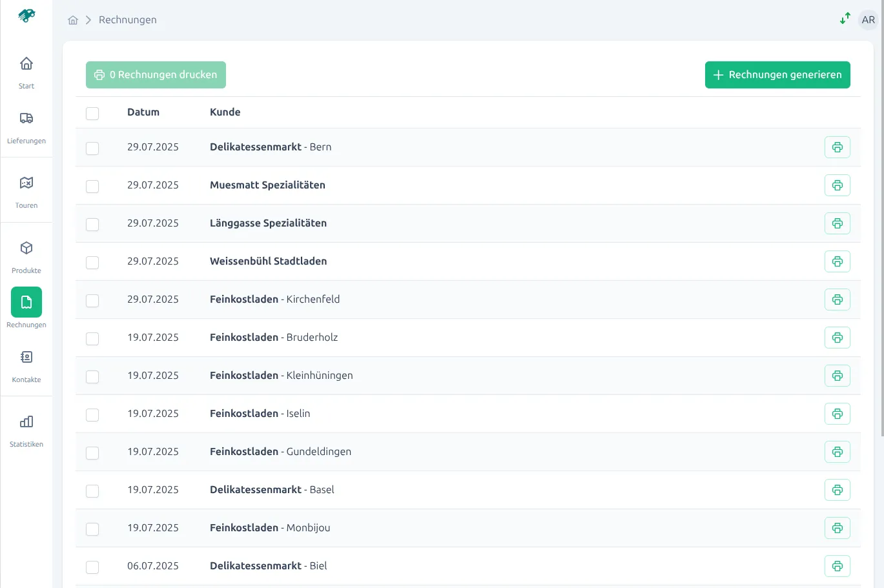The width and height of the screenshot is (884, 588).
Task: Click the Rechnungen generieren button
Action: [777, 74]
